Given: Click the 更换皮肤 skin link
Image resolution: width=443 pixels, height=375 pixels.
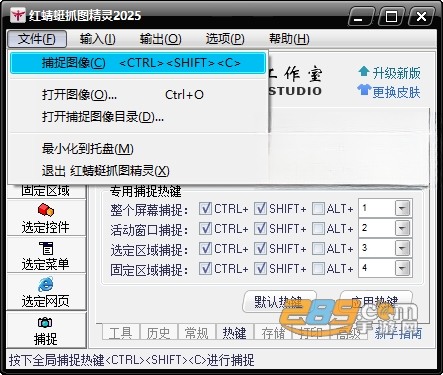Looking at the screenshot, I should tap(396, 92).
